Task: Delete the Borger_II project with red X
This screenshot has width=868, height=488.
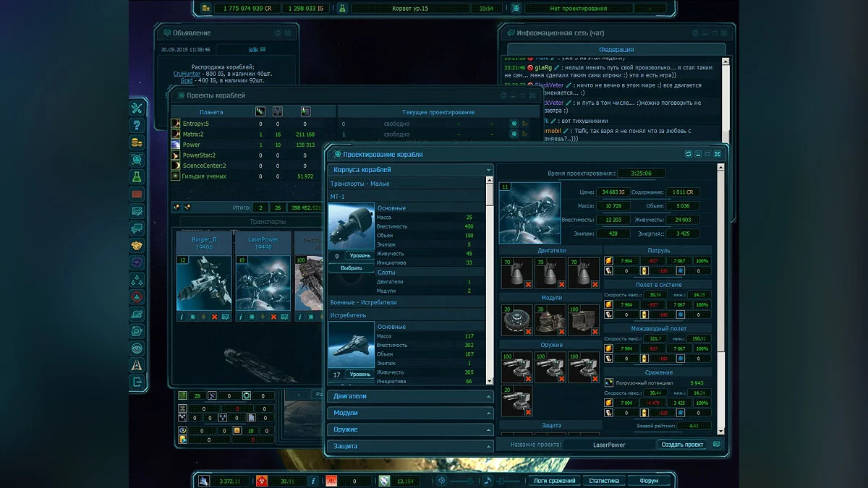Action: coord(214,317)
